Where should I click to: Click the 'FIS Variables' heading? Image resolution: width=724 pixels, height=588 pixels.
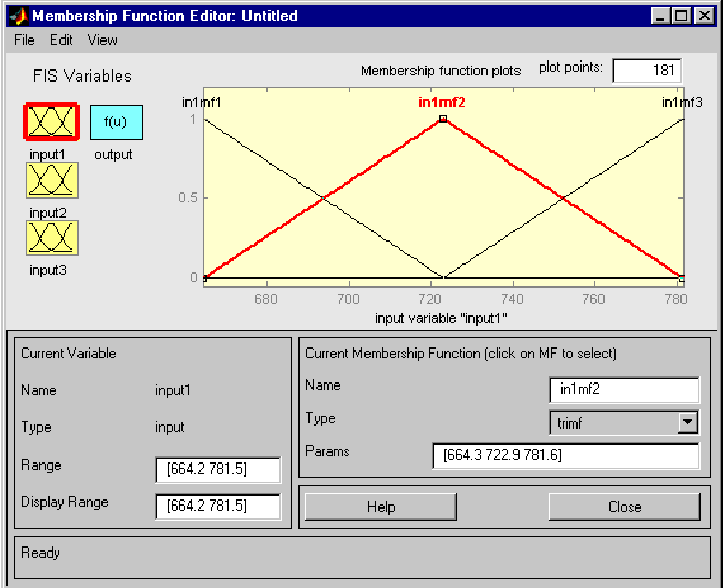(82, 76)
